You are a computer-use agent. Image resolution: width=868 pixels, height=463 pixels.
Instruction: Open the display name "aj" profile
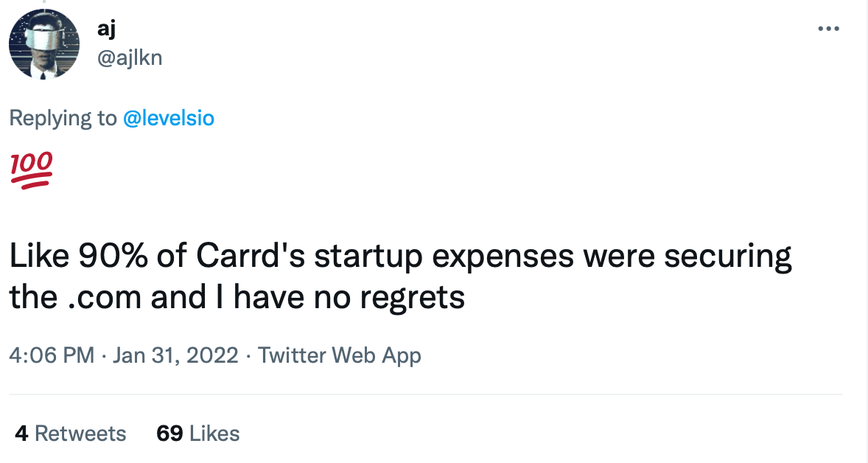(x=107, y=28)
